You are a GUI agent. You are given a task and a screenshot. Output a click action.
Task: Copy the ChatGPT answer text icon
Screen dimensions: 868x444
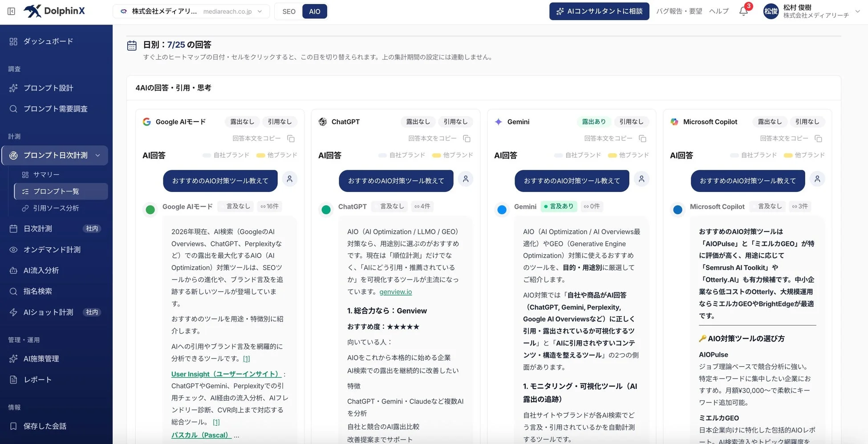tap(466, 138)
